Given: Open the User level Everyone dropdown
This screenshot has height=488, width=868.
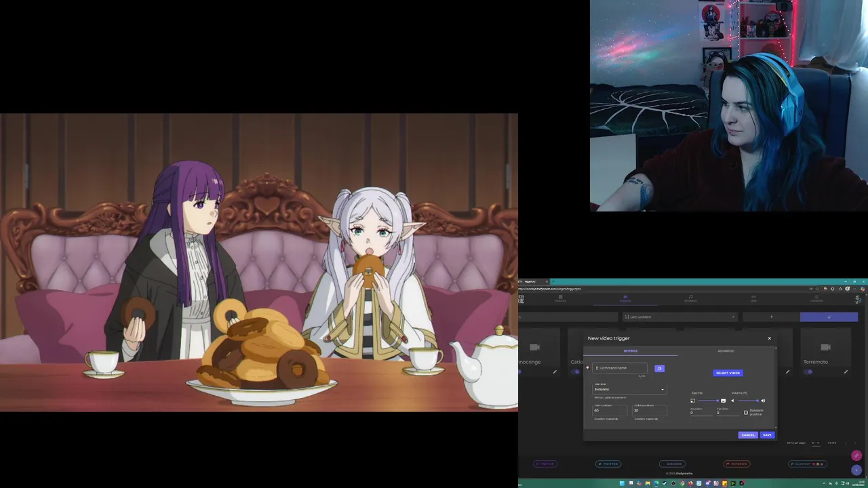Looking at the screenshot, I should point(629,389).
